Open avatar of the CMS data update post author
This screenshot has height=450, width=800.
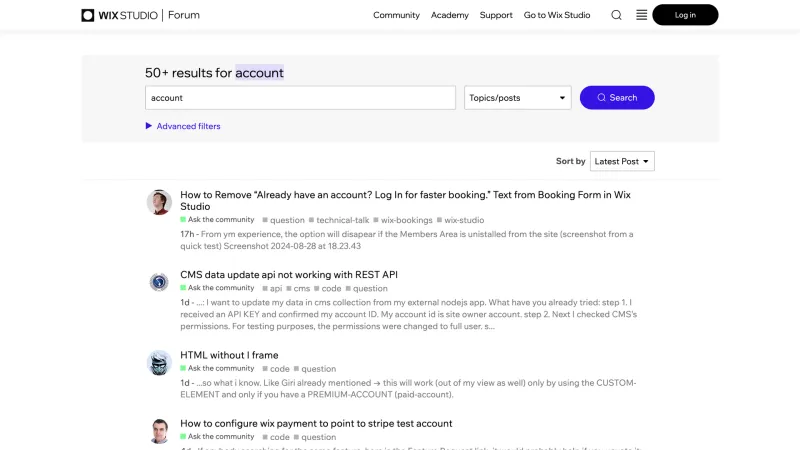coord(159,282)
